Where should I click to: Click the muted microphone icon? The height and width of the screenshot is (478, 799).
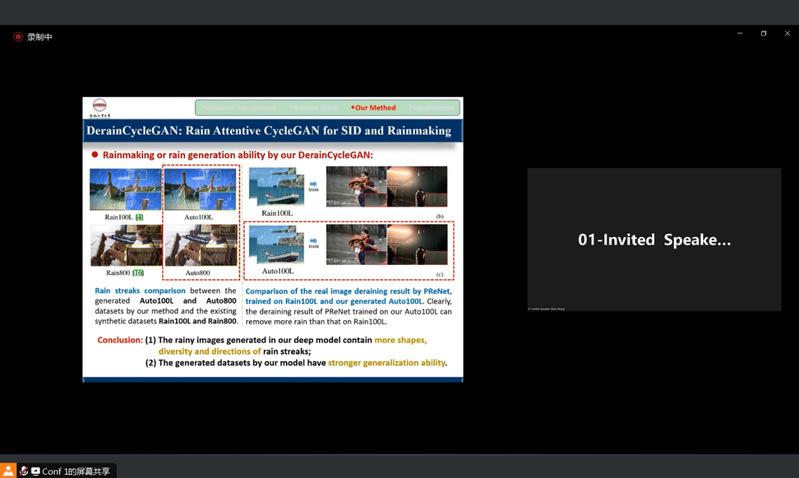coord(23,471)
